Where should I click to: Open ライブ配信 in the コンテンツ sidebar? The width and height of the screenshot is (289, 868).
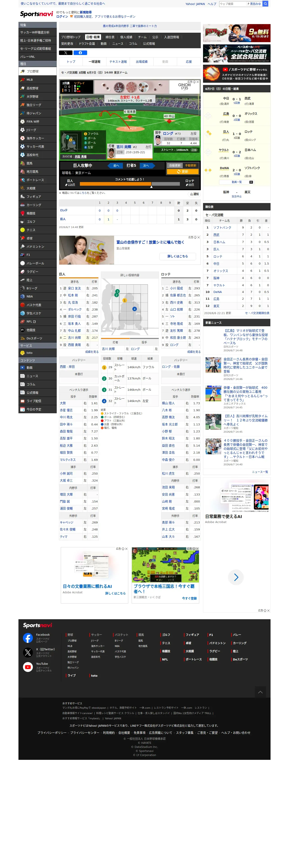click(37, 401)
